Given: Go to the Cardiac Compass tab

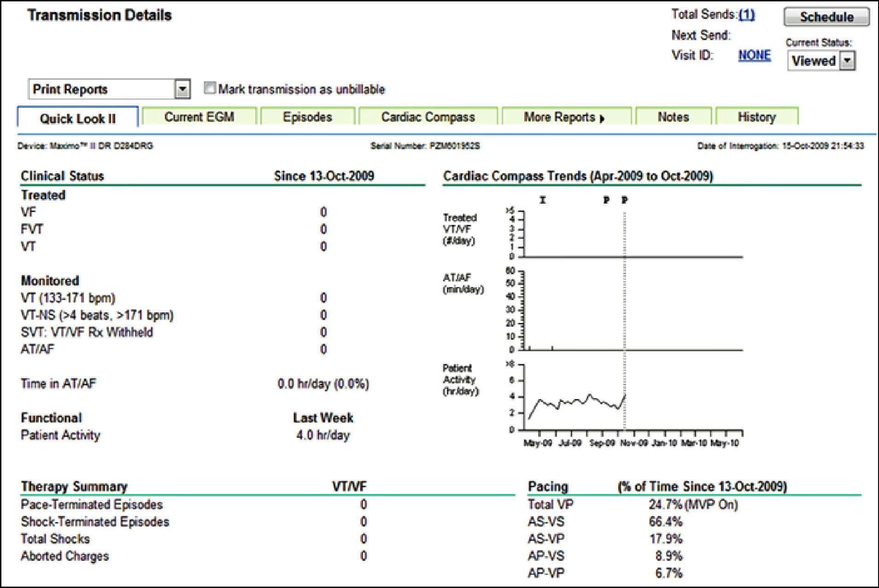Looking at the screenshot, I should (x=428, y=117).
